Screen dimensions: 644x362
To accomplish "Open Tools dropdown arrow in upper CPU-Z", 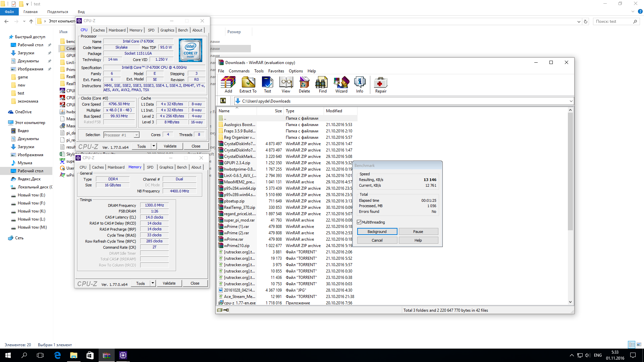I will coord(154,146).
